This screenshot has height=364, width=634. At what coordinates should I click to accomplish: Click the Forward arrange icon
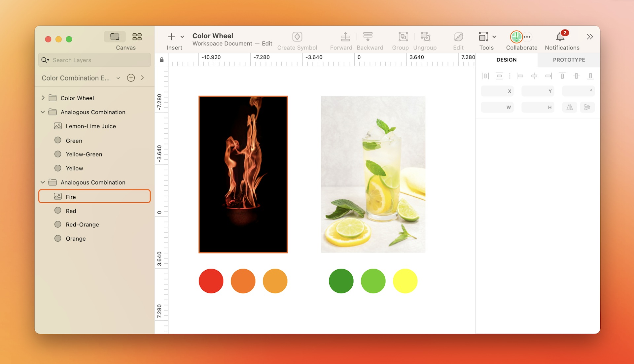[345, 37]
